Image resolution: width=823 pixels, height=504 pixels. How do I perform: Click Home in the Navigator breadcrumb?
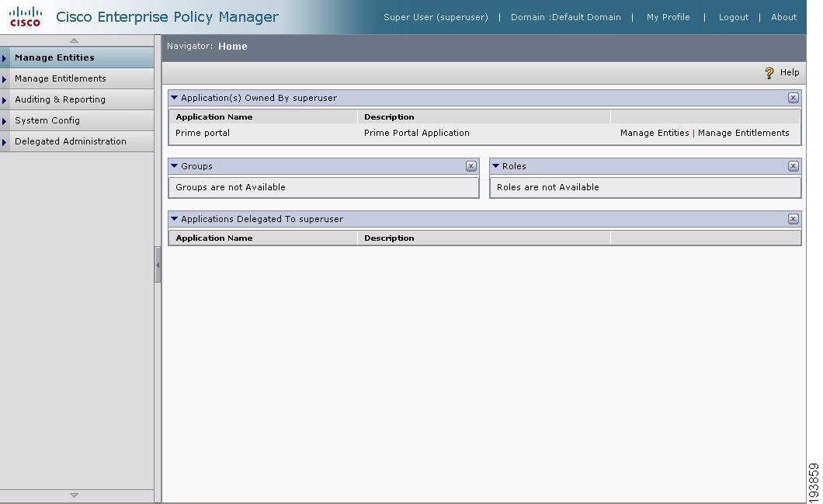coord(232,46)
